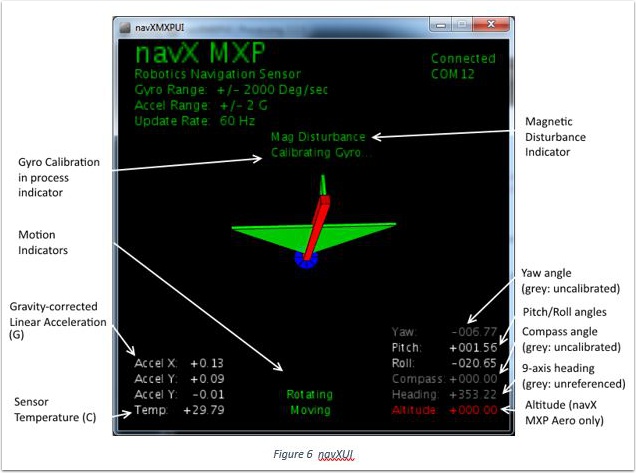Viewport: 636px width, 473px height.
Task: Click the Pitch value +001.56
Action: click(473, 348)
